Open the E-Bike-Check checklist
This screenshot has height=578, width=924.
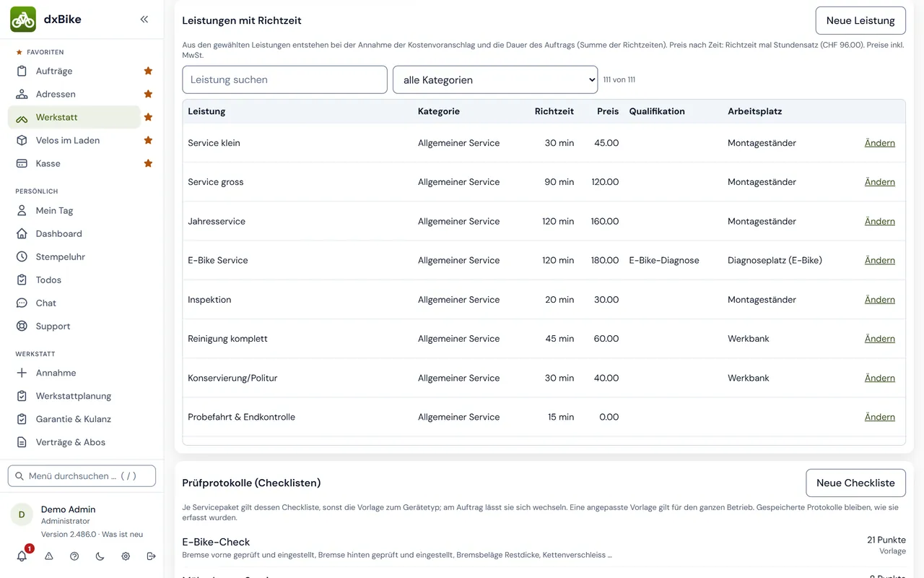pos(544,548)
